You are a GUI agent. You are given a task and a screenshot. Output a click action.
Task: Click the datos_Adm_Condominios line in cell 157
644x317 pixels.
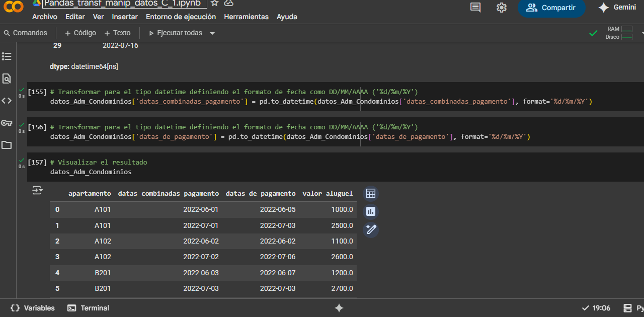pyautogui.click(x=91, y=172)
